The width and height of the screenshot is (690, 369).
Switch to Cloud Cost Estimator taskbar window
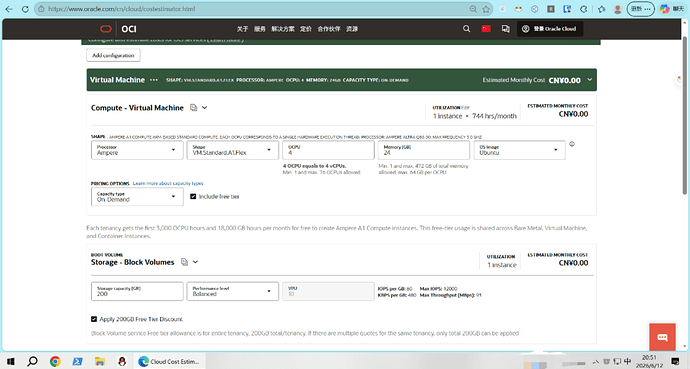click(169, 362)
